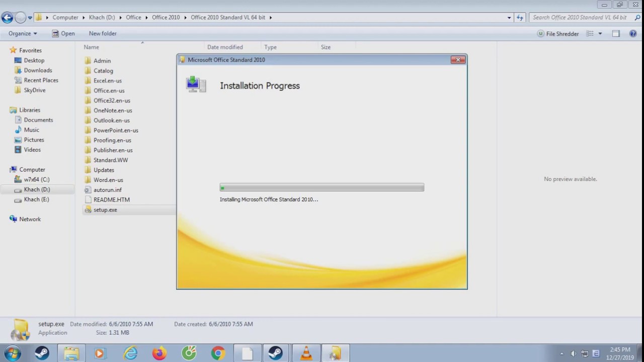Select the autorun.inf file icon
The height and width of the screenshot is (362, 644).
(x=88, y=190)
